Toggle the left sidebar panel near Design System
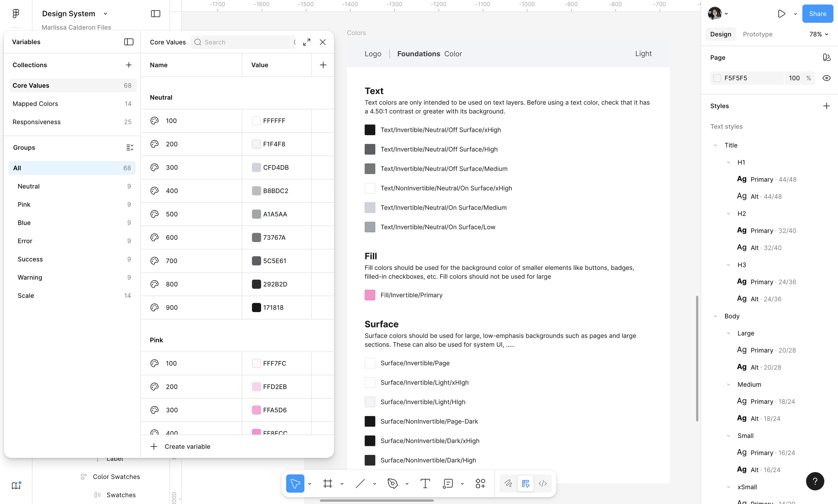The image size is (838, 504). click(155, 14)
